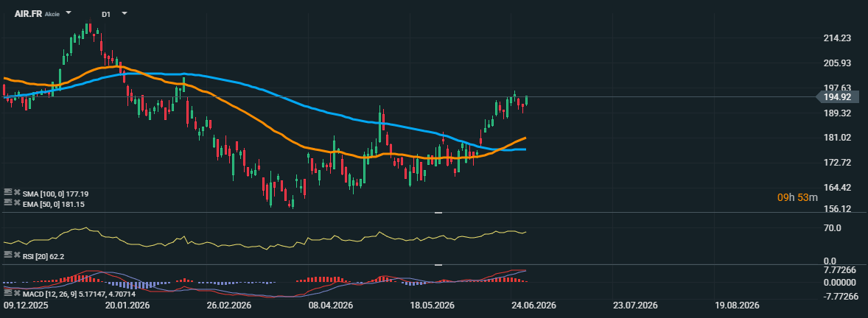This screenshot has height=318, width=868.
Task: Click the 189.32 price axis label
Action: 837,113
